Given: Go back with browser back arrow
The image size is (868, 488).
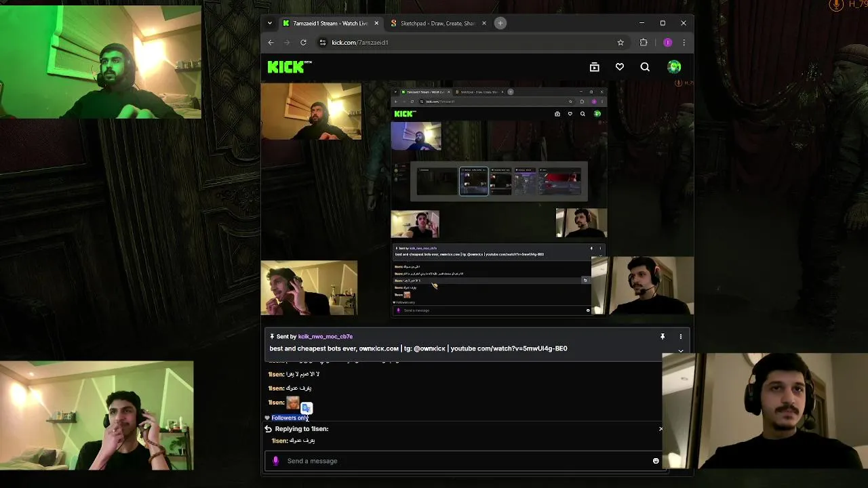Looking at the screenshot, I should click(x=271, y=43).
